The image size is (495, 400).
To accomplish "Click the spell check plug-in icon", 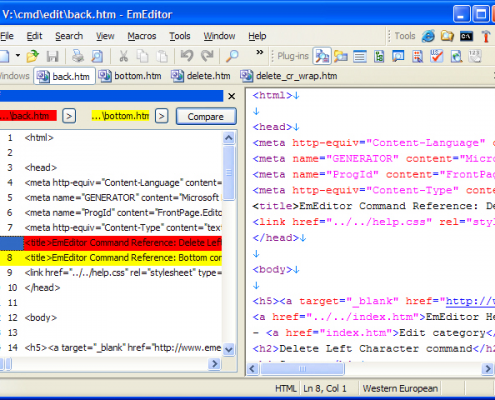I will click(436, 56).
